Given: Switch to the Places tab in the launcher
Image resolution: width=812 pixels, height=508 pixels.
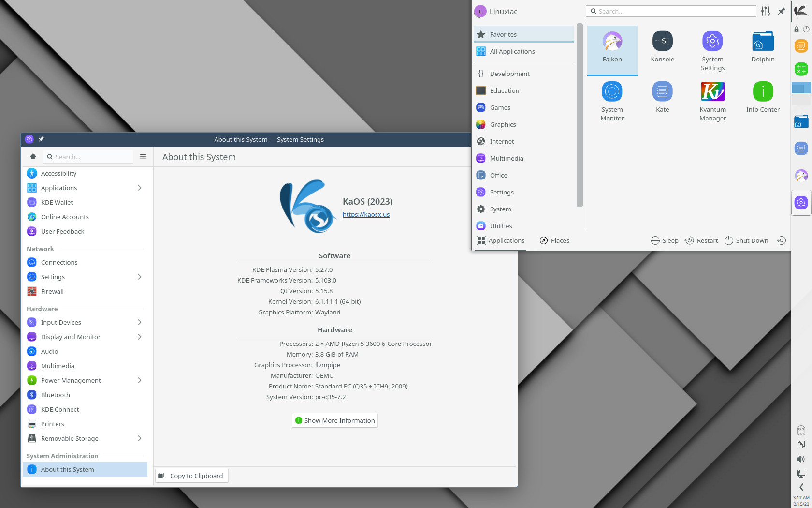Looking at the screenshot, I should click(554, 240).
